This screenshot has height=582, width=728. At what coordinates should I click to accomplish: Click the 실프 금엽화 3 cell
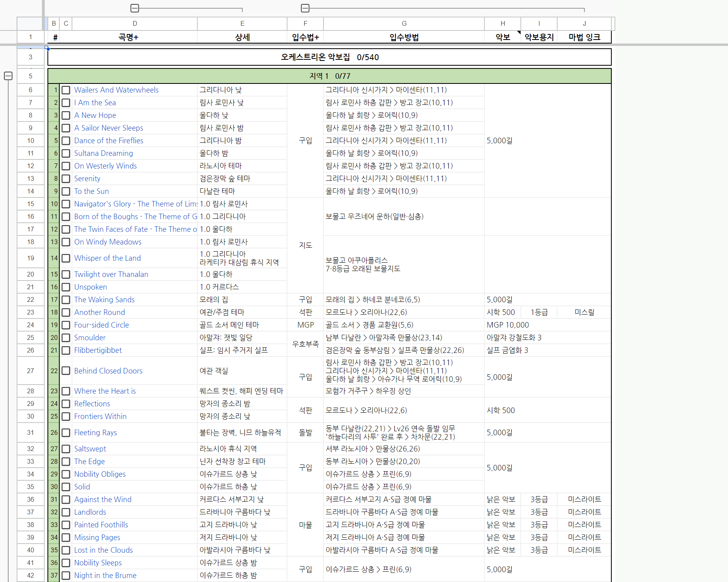click(x=548, y=350)
